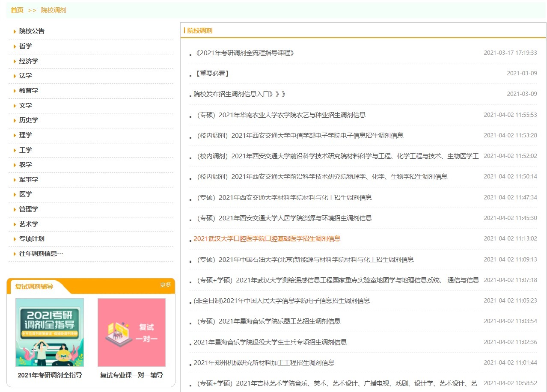The height and width of the screenshot is (392, 547).
Task: Click the 专项计划 arrow icon
Action: [15, 238]
